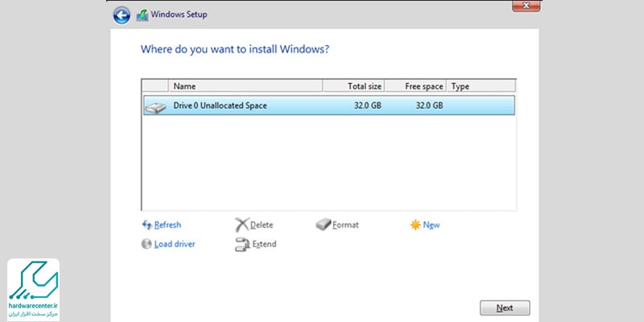Open the Refresh link

[167, 225]
